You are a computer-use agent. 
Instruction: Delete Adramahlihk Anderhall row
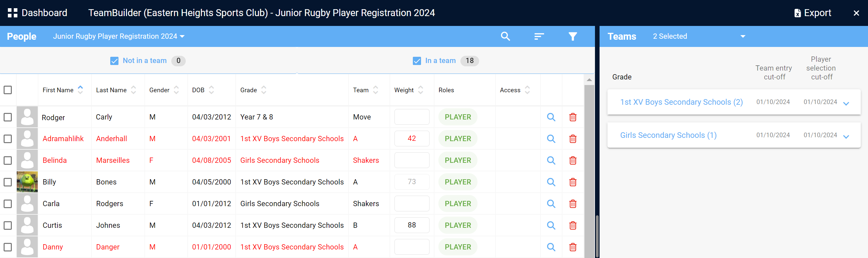click(573, 139)
